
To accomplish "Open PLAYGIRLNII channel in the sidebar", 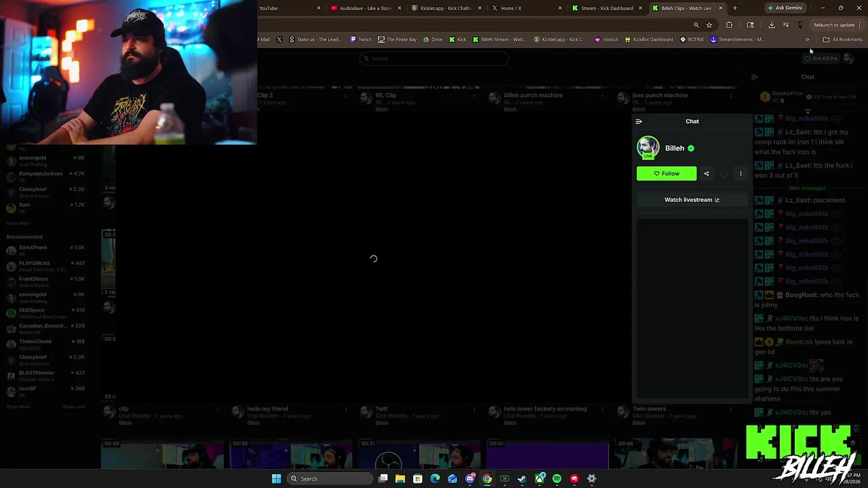I will 45,266.
